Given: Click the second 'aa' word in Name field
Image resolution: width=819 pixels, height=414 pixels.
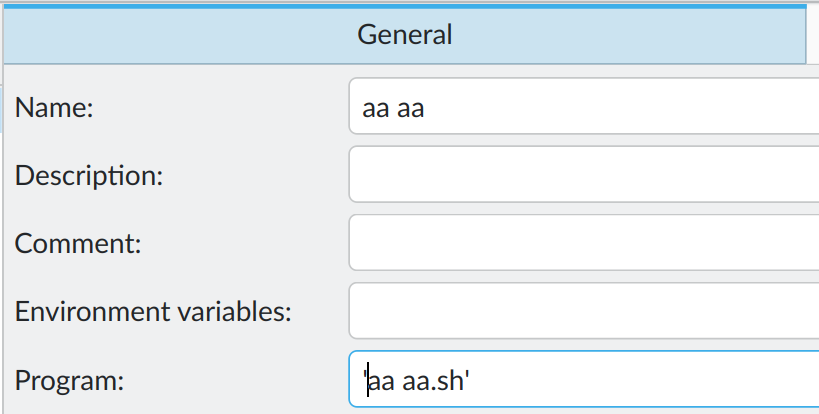Looking at the screenshot, I should 412,108.
